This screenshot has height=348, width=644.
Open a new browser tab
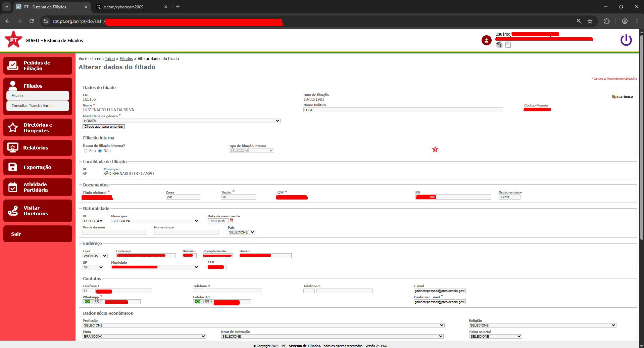pos(178,7)
